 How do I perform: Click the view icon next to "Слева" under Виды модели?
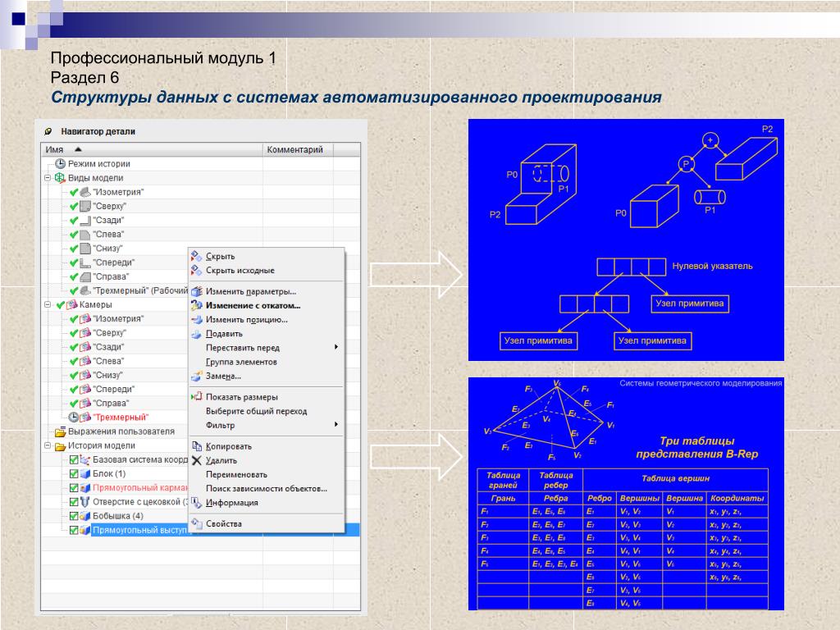tap(85, 234)
